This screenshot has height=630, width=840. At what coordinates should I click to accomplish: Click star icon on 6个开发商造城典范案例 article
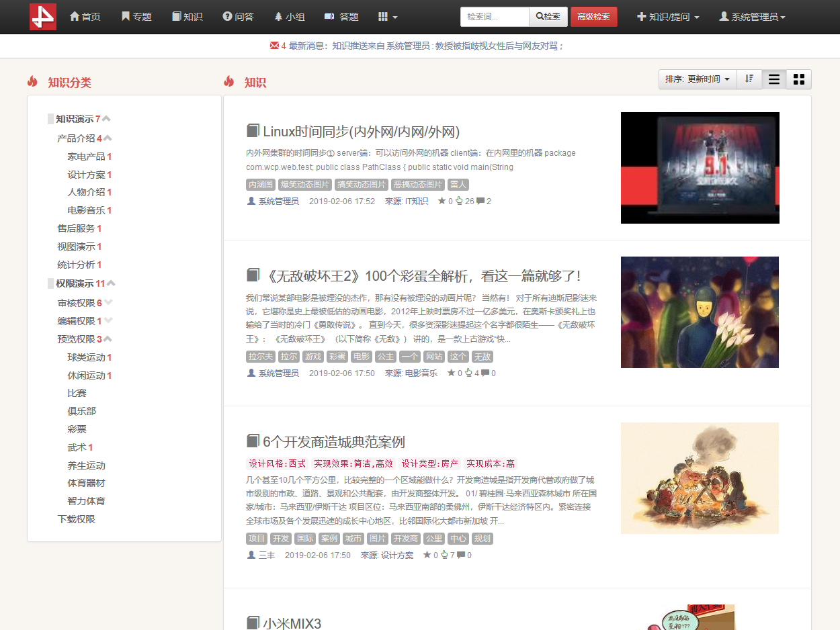(x=427, y=555)
